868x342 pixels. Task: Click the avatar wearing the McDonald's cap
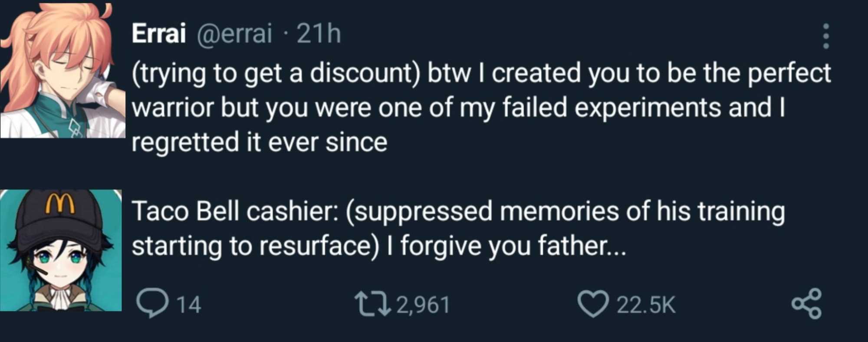tap(61, 250)
